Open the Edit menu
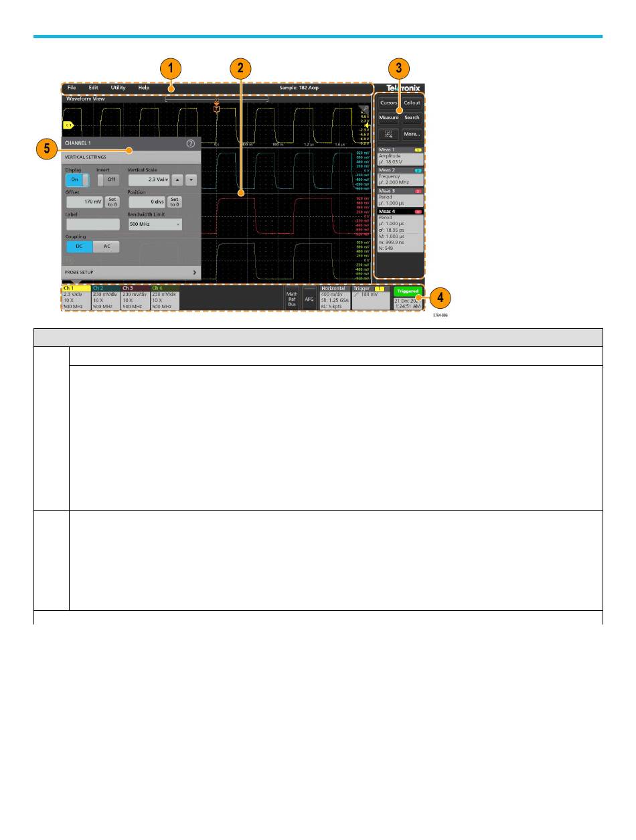Viewport: 636px width, 840px height. [93, 88]
